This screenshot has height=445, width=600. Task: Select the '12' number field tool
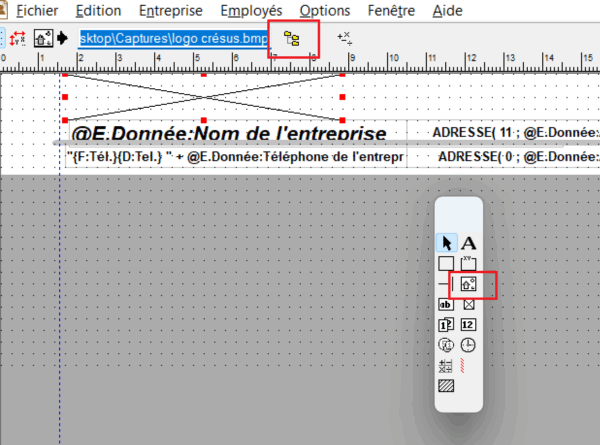tap(468, 325)
